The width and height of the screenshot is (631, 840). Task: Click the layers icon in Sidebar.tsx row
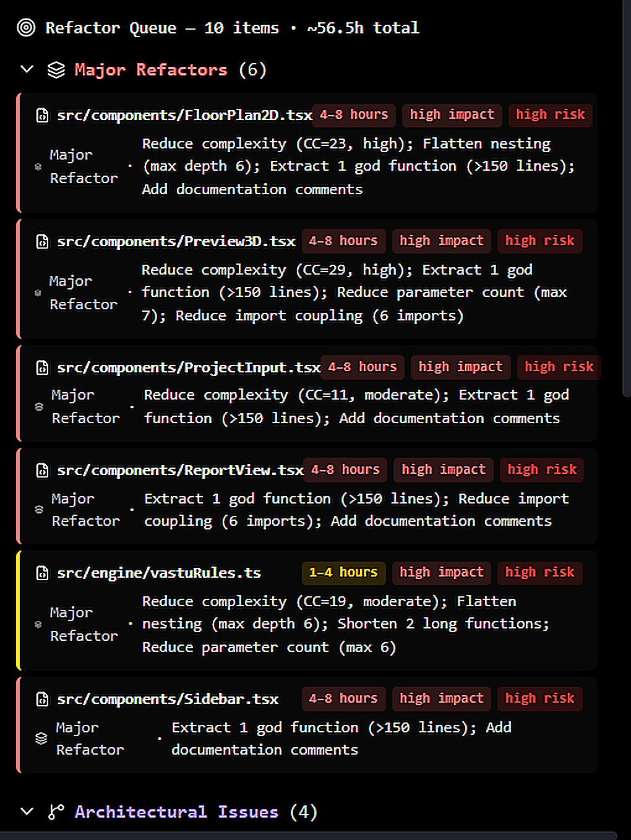tap(41, 738)
